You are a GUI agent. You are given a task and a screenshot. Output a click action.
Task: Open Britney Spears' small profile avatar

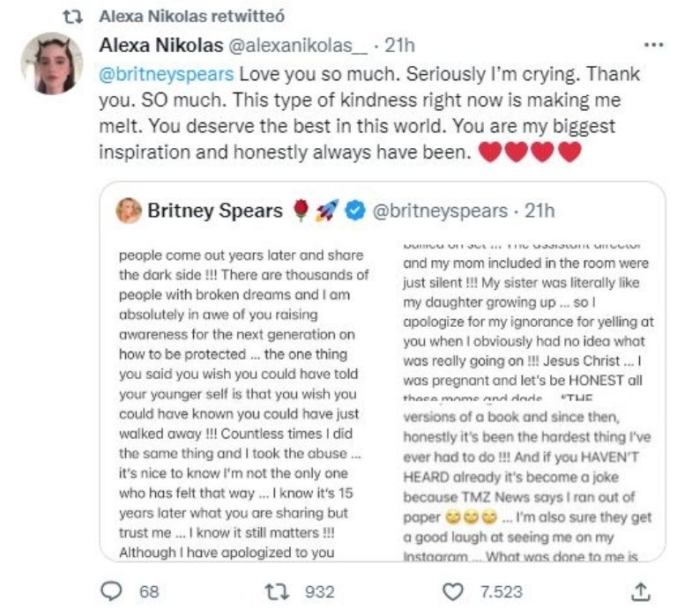tap(130, 212)
